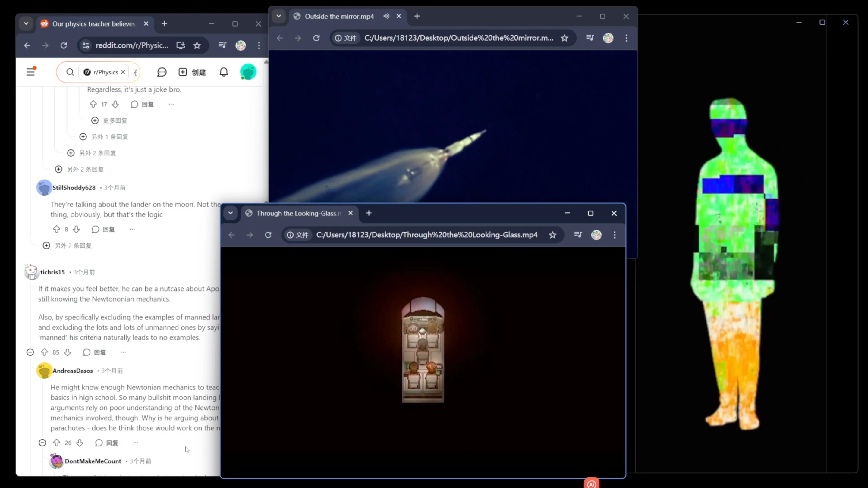Open tab search dropdown in the Reddit window

[x=26, y=24]
